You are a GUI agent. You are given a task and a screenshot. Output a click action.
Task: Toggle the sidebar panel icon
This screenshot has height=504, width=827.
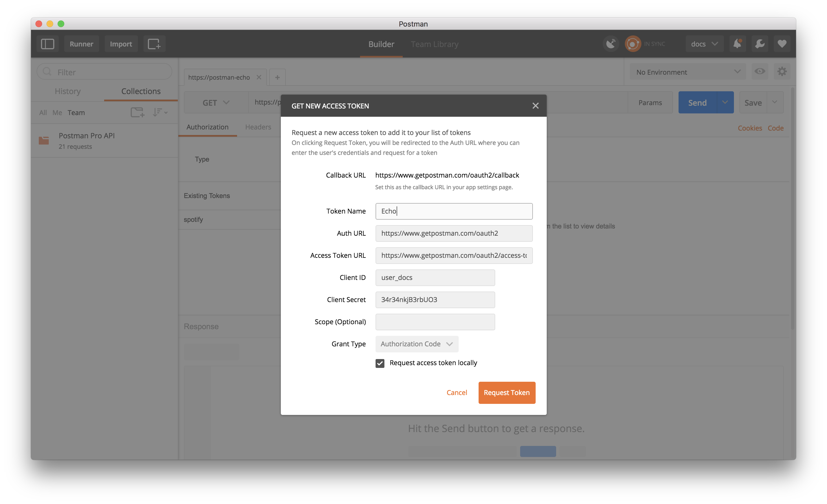47,44
